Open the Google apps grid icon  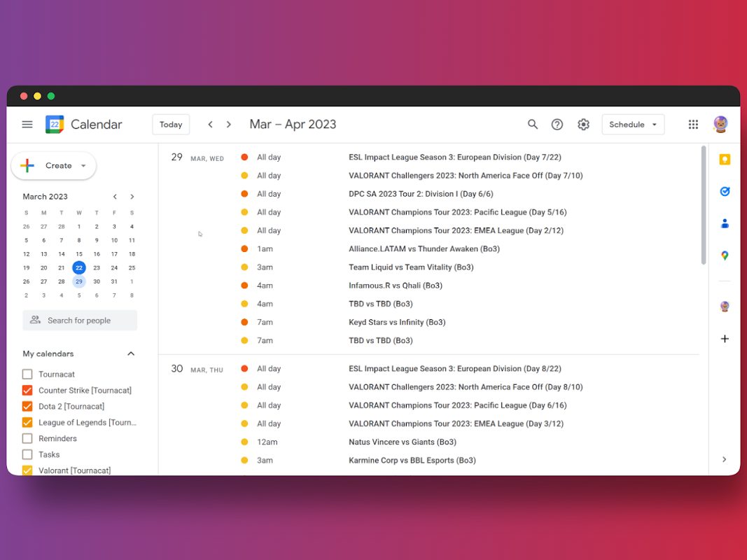pyautogui.click(x=693, y=125)
